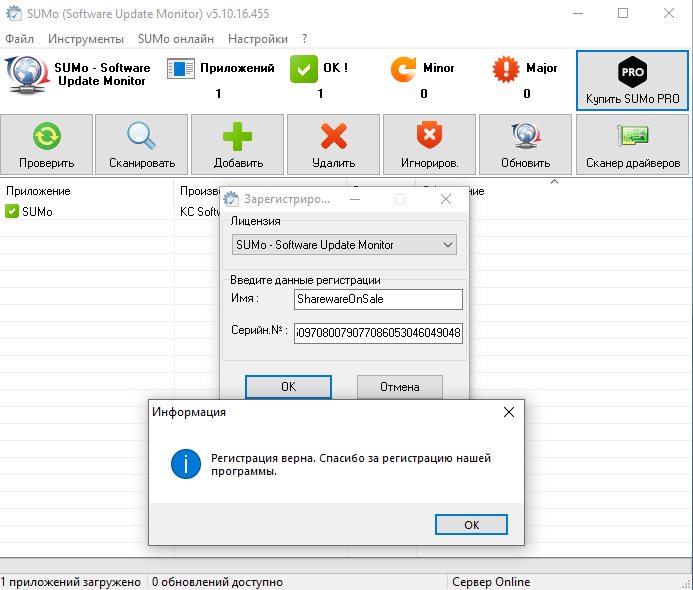The height and width of the screenshot is (590, 693).
Task: Click Отмена in the registration dialog
Action: [400, 387]
